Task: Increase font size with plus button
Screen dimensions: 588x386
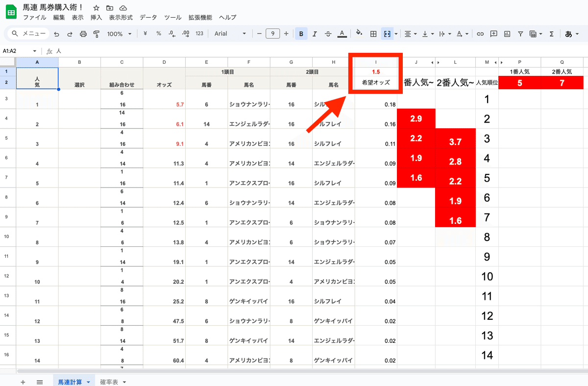Action: [x=286, y=34]
